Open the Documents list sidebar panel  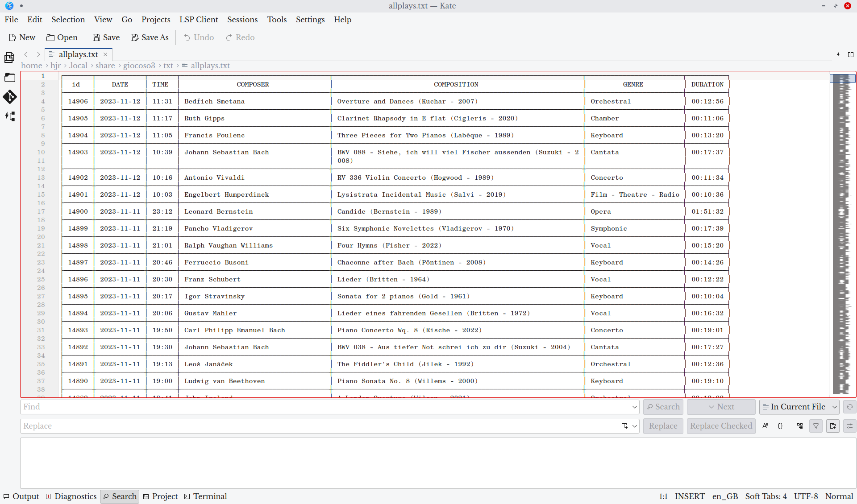[9, 58]
